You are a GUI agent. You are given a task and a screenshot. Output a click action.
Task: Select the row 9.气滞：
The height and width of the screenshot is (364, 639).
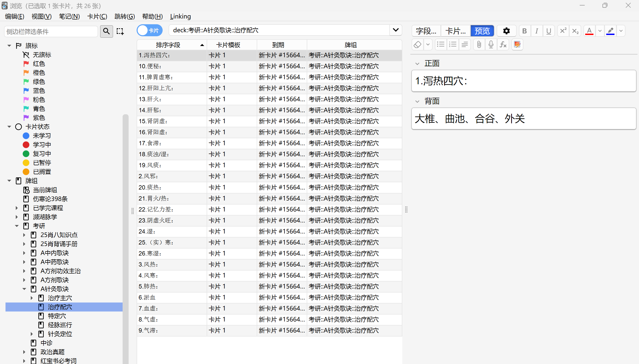click(269, 330)
